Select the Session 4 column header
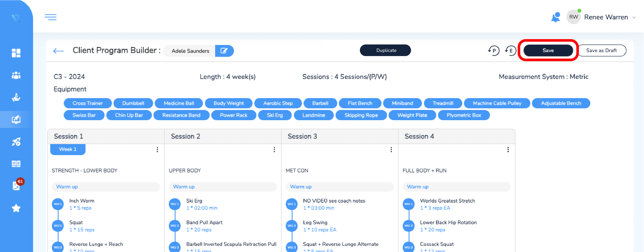This screenshot has width=644, height=252. [456, 136]
